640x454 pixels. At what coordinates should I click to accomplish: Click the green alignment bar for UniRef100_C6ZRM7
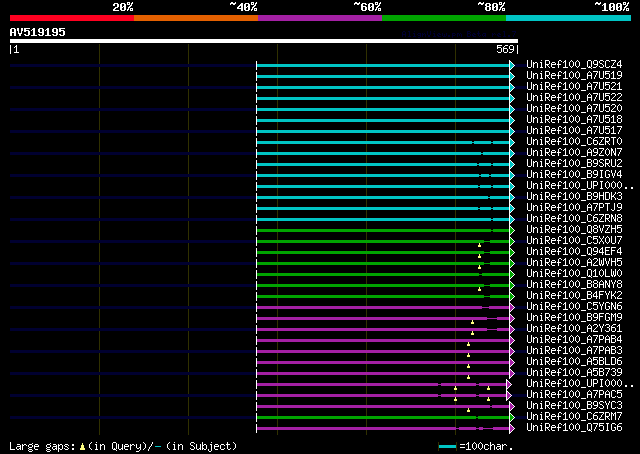click(x=383, y=418)
